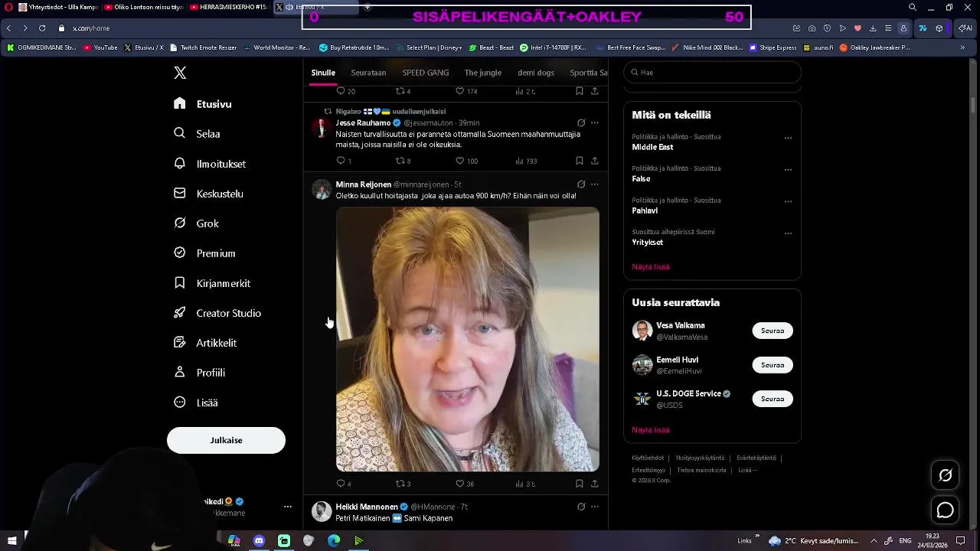Image resolution: width=980 pixels, height=551 pixels.
Task: Open Minna Reijonen's profile avatar
Action: (x=322, y=189)
